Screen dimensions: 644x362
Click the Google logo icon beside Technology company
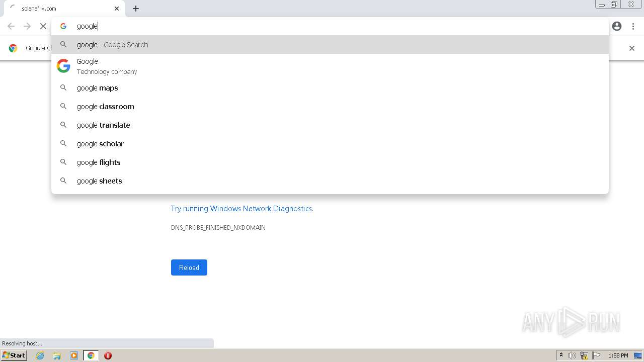click(x=63, y=66)
